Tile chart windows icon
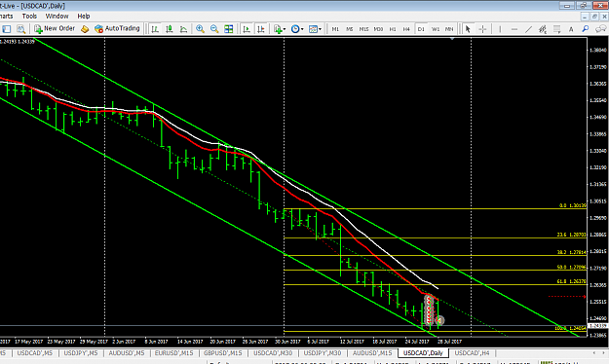The height and width of the screenshot is (364, 609). pyautogui.click(x=229, y=29)
